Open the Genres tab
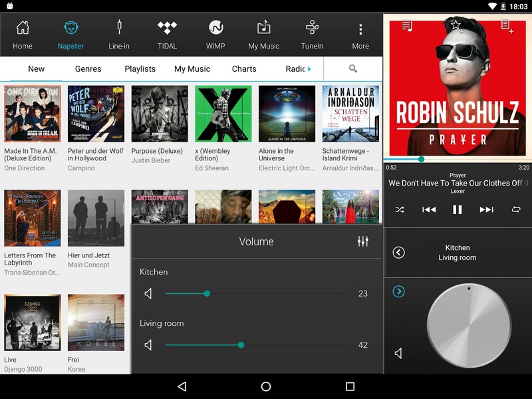The height and width of the screenshot is (399, 532). 88,69
